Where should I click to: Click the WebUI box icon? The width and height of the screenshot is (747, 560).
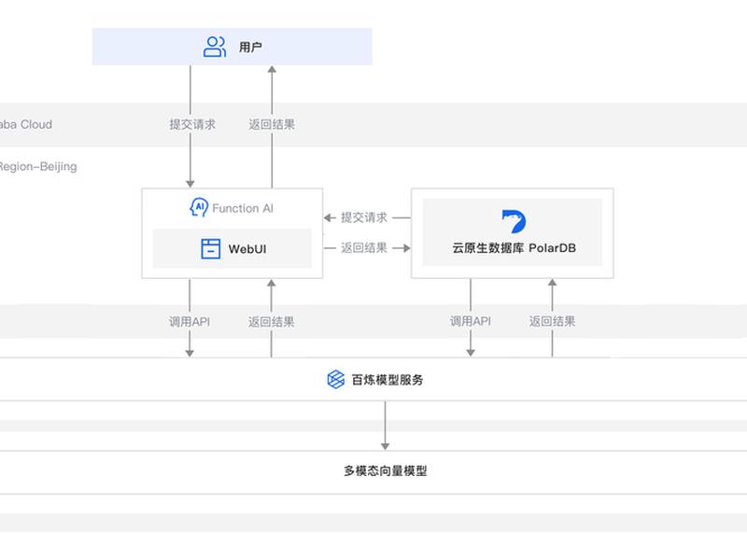(211, 248)
